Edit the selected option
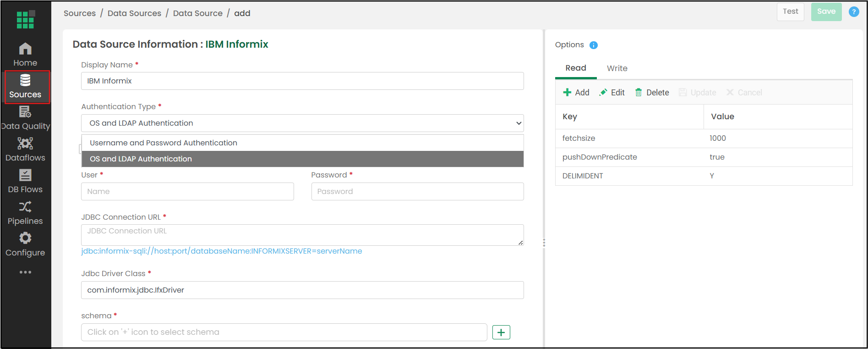Viewport: 868px width, 349px height. click(612, 93)
